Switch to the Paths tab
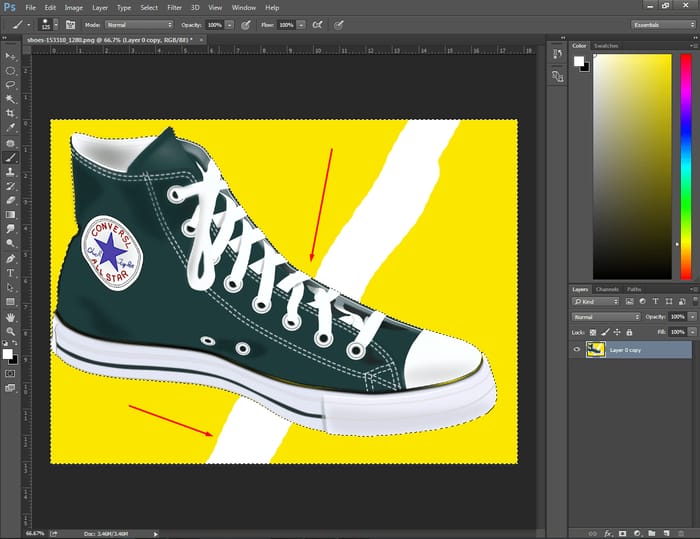The image size is (700, 539). pyautogui.click(x=634, y=289)
